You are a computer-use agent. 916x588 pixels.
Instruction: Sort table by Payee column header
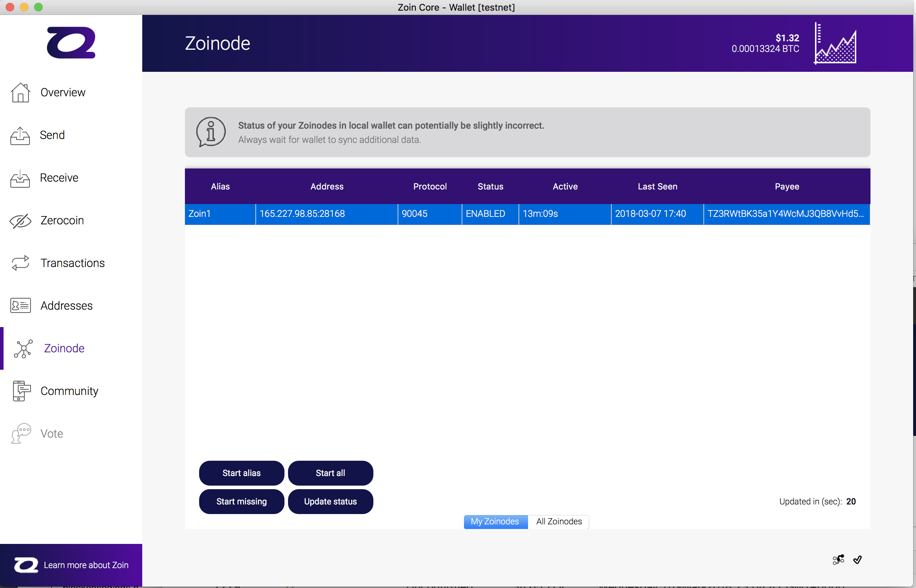point(787,187)
